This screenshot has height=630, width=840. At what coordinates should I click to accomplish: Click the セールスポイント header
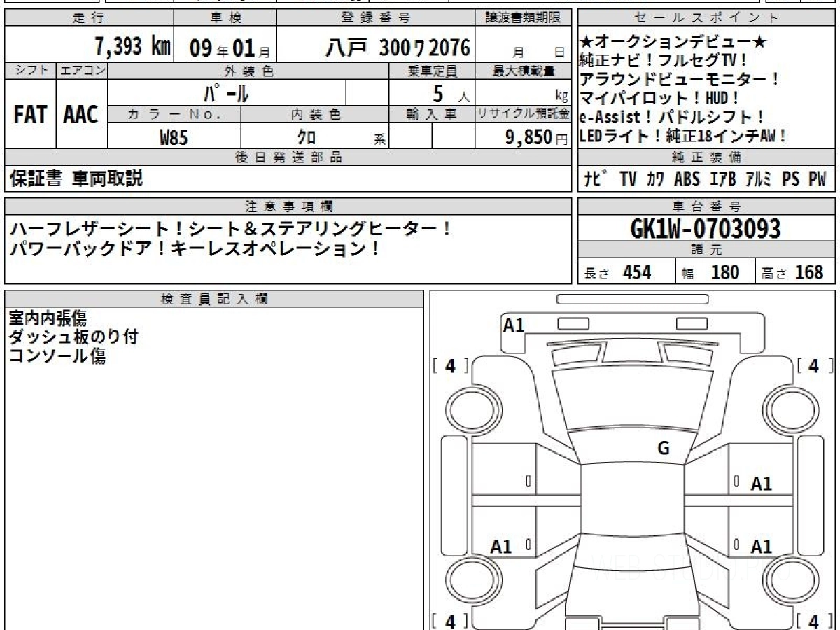click(706, 18)
